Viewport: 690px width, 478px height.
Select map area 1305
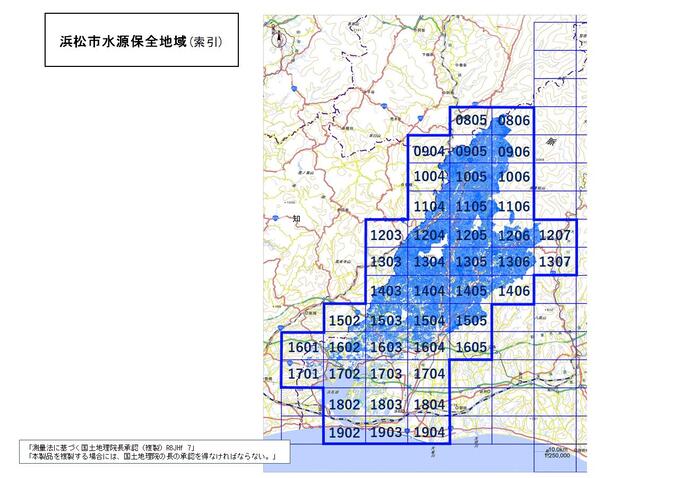[471, 261]
